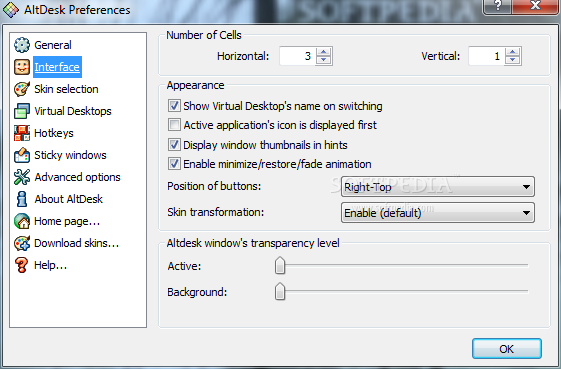Open the Download skins... link
The width and height of the screenshot is (561, 369).
(76, 243)
